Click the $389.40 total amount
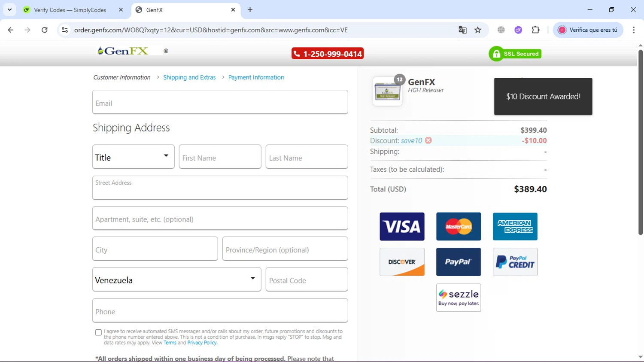The height and width of the screenshot is (362, 644). (530, 189)
